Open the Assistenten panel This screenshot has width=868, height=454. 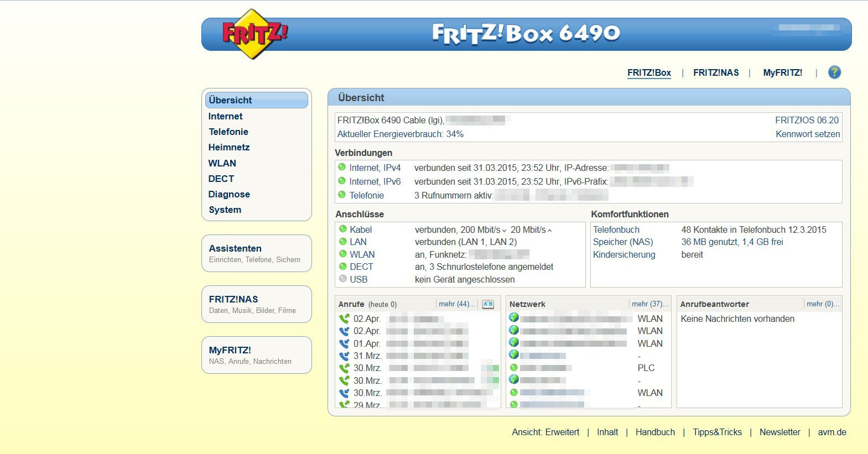click(257, 253)
